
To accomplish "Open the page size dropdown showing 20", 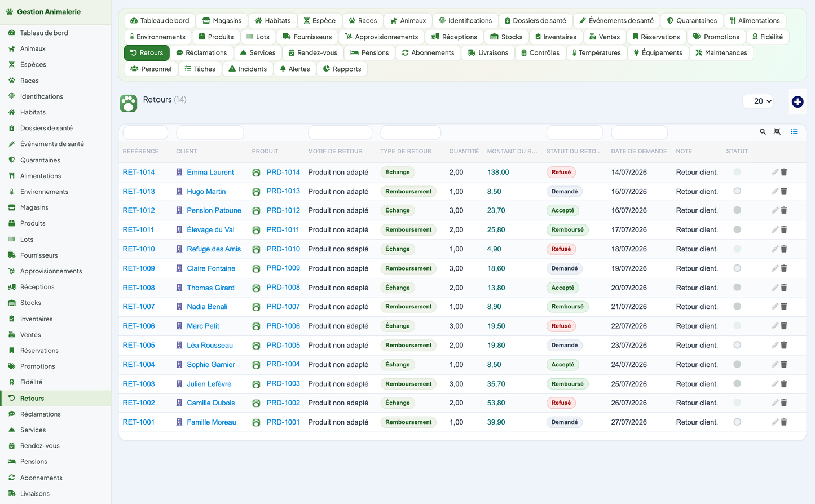I will point(758,101).
